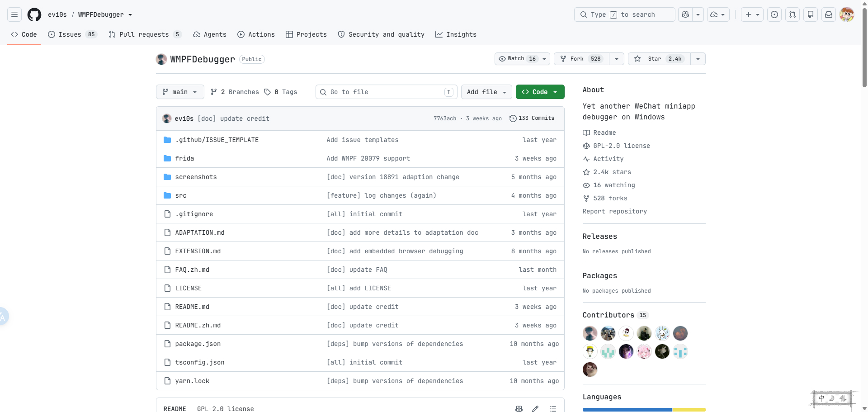Open the README outline list icon
Screen dimensions: 868x412
click(552, 408)
